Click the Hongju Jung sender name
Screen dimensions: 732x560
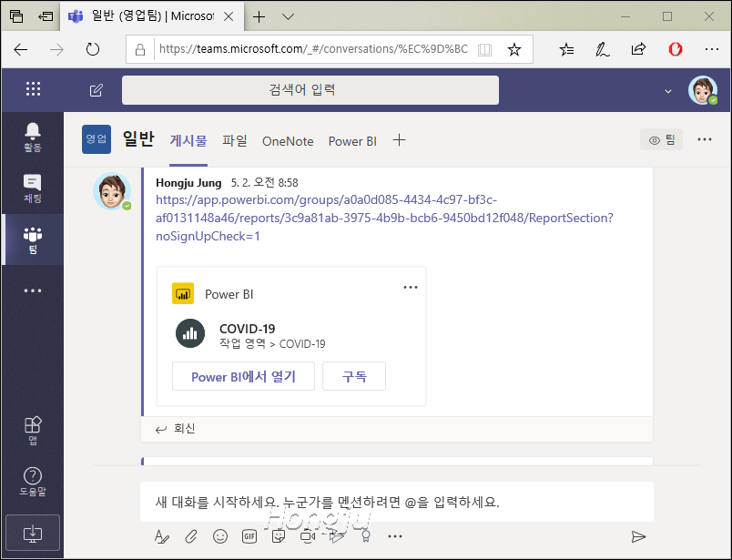click(188, 183)
